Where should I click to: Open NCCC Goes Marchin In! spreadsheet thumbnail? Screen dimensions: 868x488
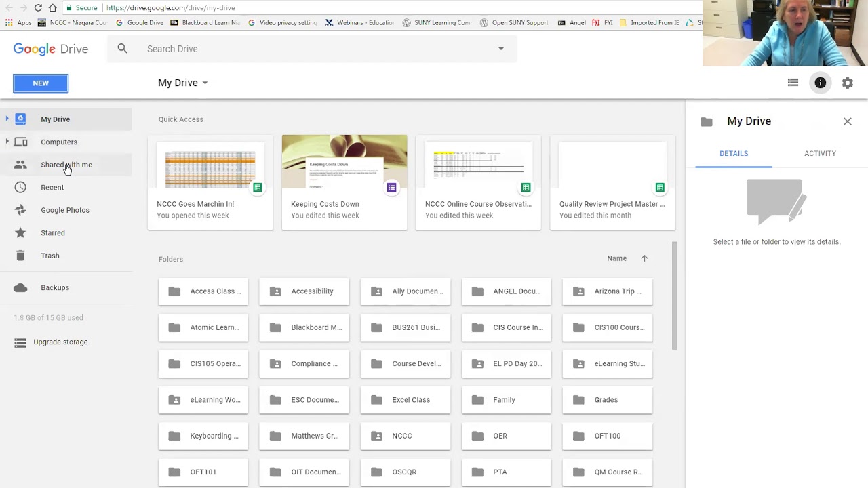tap(210, 183)
